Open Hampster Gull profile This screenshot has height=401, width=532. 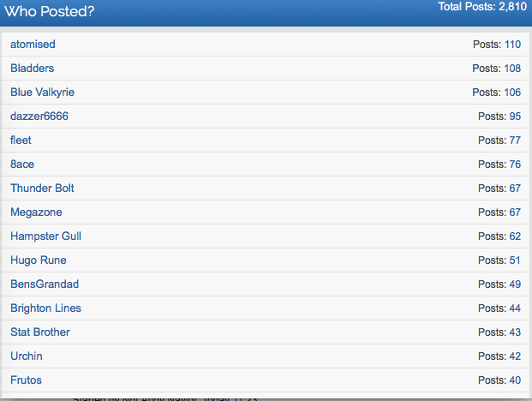45,236
